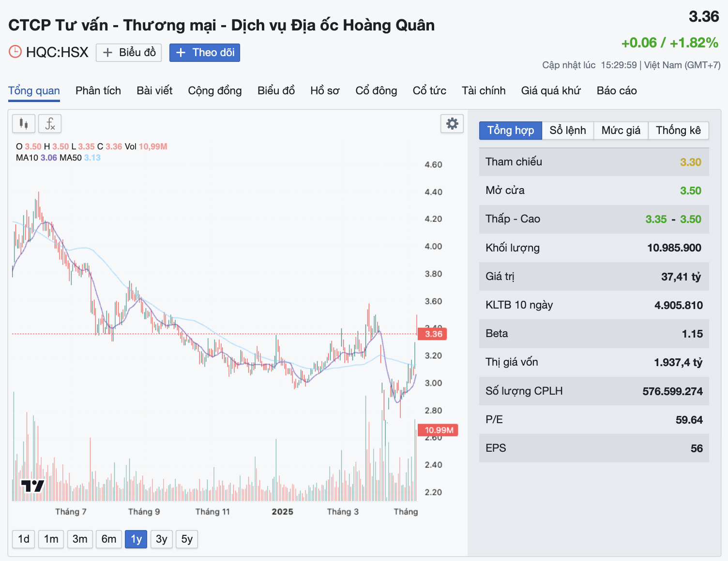Screen dimensions: 728x561
Task: Click the clock icon beside HQC:HSX
Action: click(x=15, y=52)
